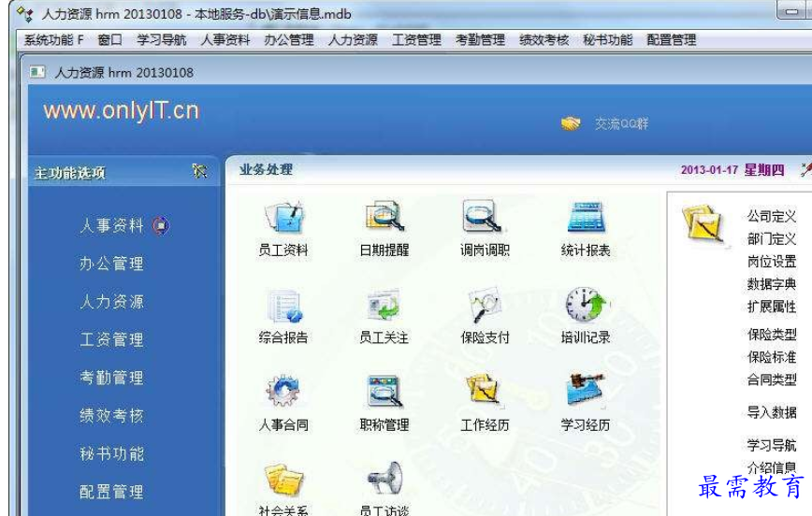Select 人事资料 in the left sidebar

(x=111, y=225)
